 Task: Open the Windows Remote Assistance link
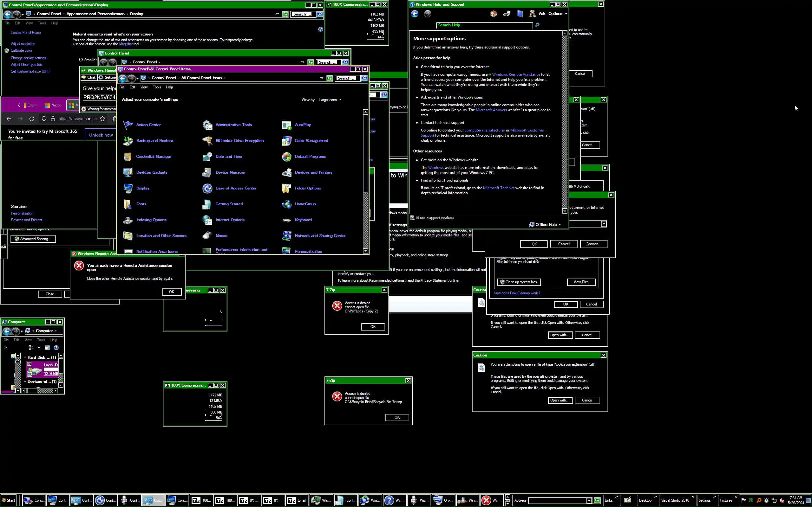pos(516,74)
